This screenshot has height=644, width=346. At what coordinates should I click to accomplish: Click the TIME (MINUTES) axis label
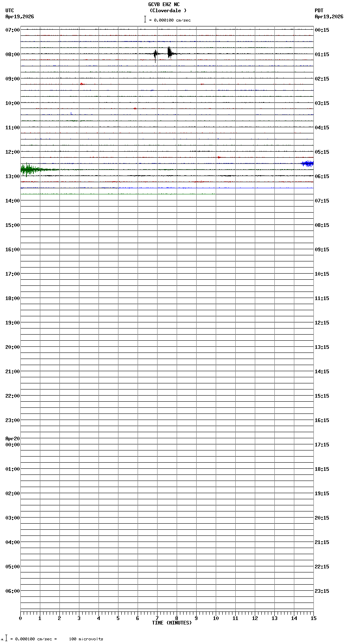172,623
